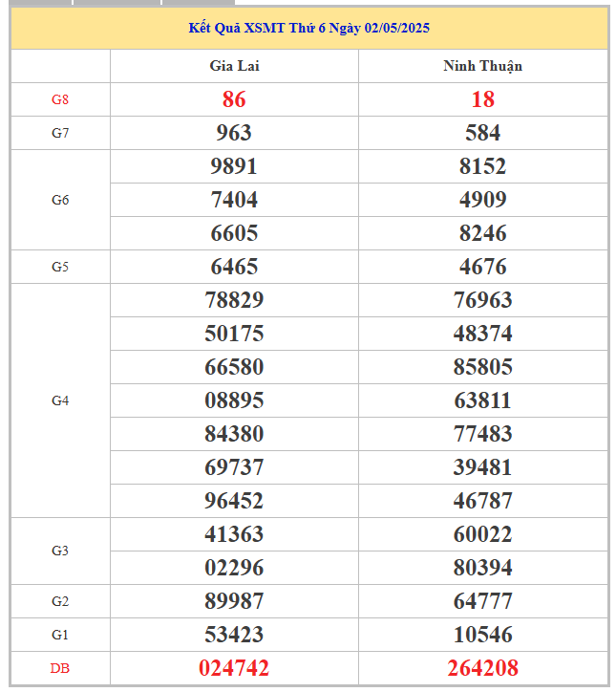Select the G4 prize row label

click(60, 400)
